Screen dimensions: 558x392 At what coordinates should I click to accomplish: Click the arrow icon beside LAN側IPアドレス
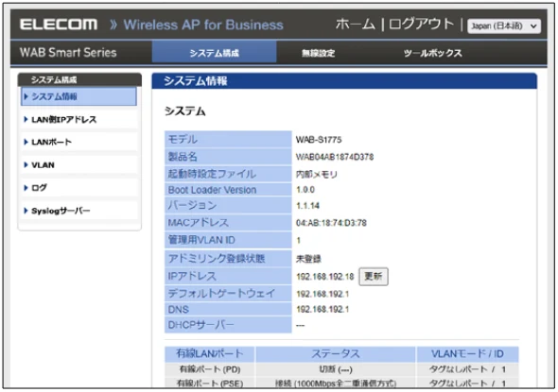pyautogui.click(x=26, y=119)
